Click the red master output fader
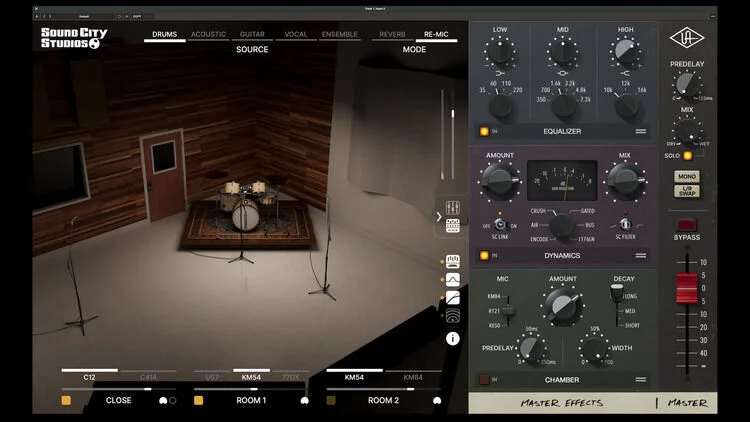 point(687,289)
